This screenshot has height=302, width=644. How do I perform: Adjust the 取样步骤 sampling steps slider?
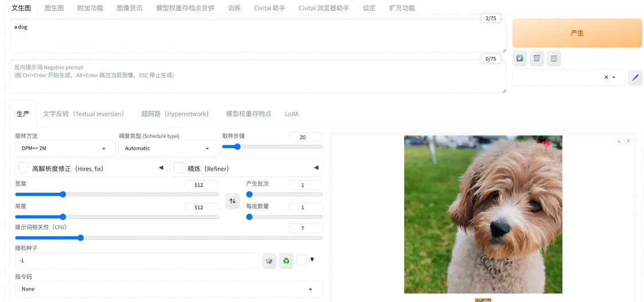(272, 146)
